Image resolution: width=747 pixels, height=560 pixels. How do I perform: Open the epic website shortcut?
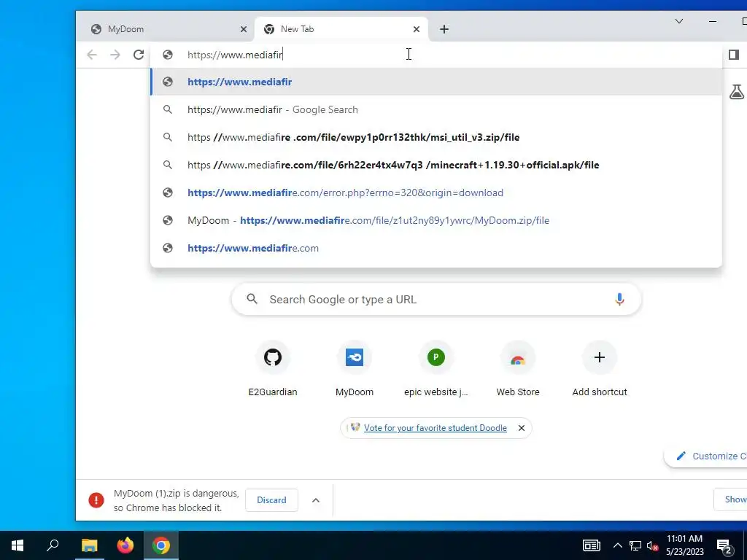tap(436, 370)
